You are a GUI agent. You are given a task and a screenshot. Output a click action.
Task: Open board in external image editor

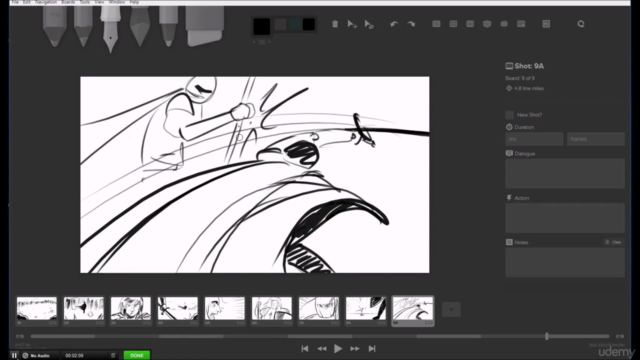pos(547,24)
